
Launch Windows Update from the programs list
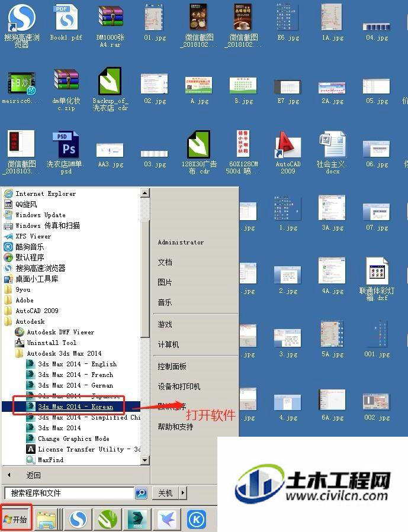click(40, 215)
